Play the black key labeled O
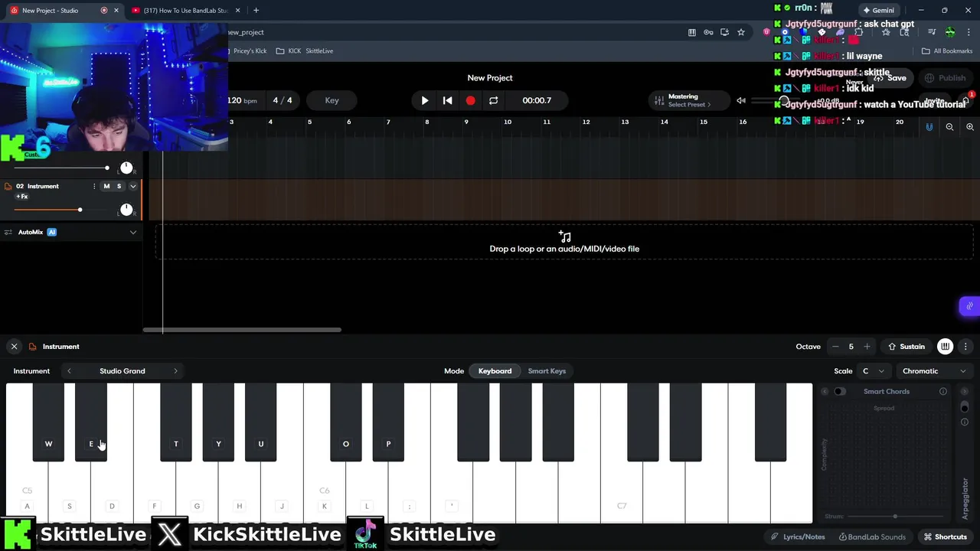 click(345, 422)
